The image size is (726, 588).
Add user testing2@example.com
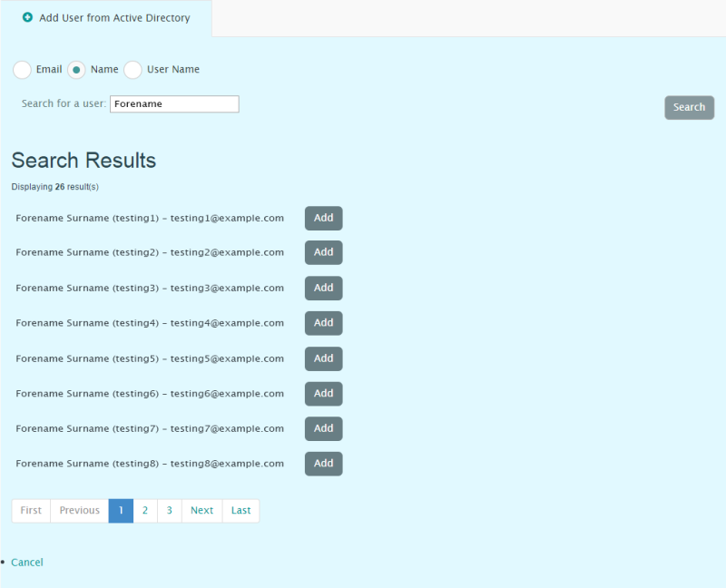coord(323,252)
